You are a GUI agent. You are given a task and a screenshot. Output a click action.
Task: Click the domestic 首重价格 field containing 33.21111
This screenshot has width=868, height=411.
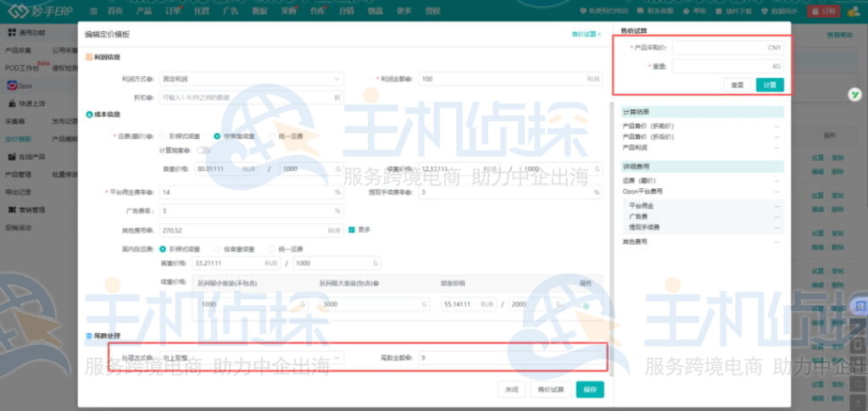point(236,264)
